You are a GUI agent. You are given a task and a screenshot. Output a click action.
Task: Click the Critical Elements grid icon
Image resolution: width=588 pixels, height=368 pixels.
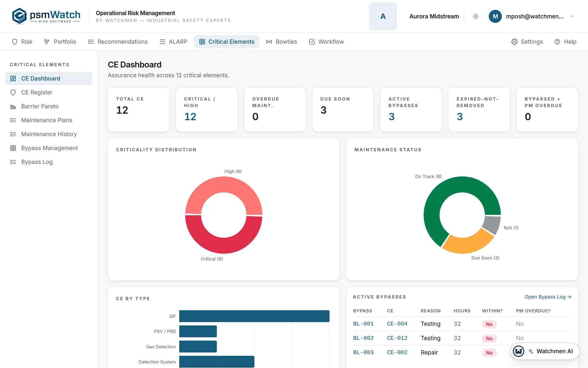[202, 42]
